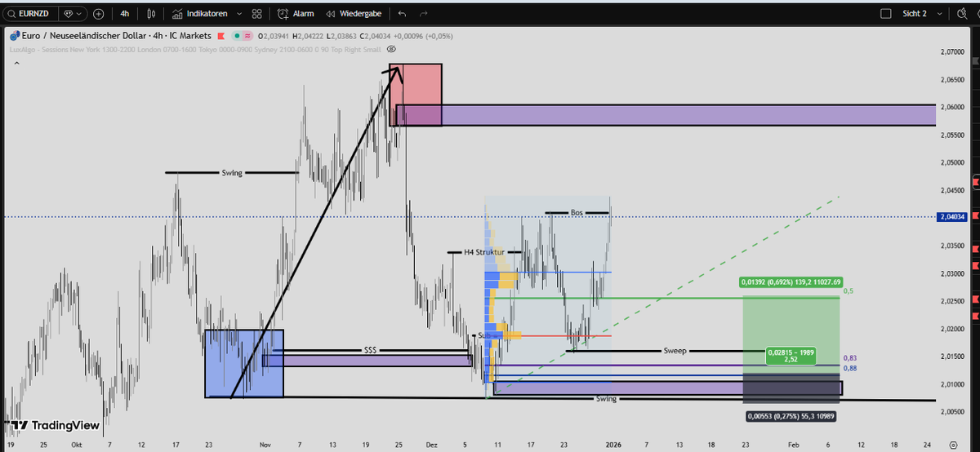Select the H4 Struktur label drawing

(485, 252)
